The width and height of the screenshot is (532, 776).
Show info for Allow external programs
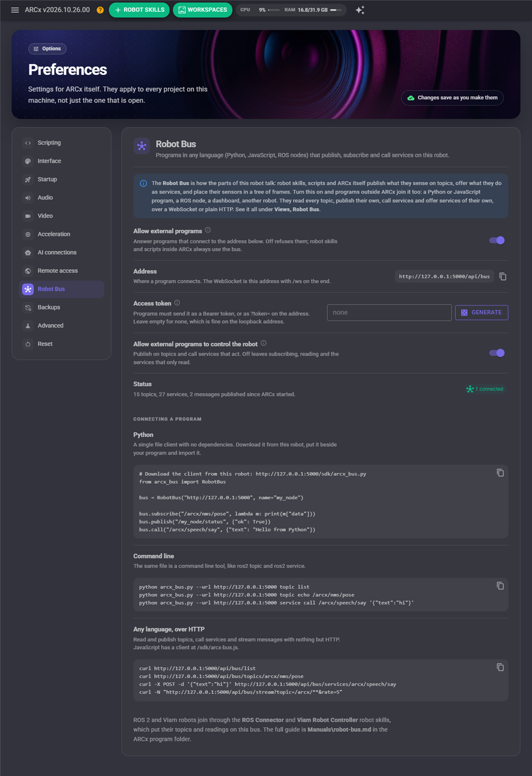tap(208, 230)
